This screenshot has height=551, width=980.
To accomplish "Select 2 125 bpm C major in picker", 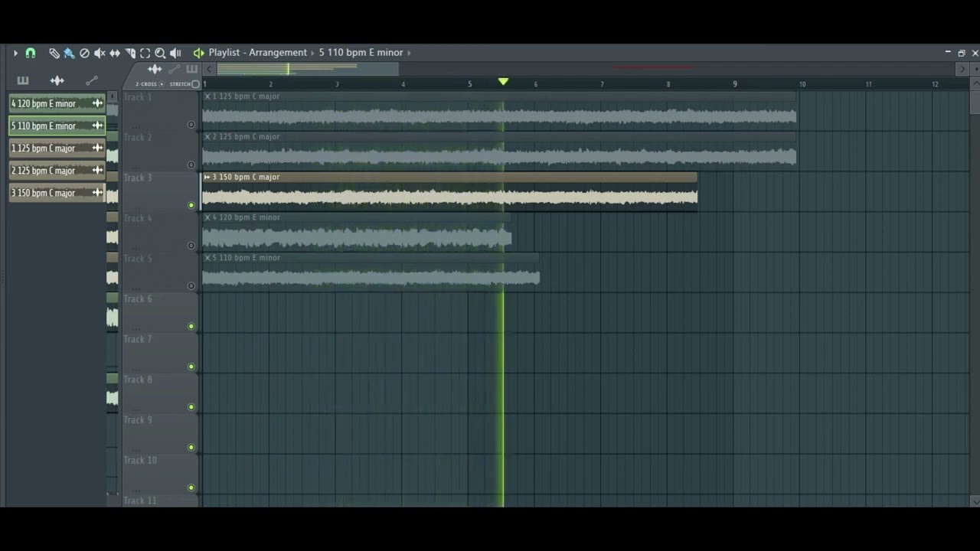I will [x=57, y=170].
